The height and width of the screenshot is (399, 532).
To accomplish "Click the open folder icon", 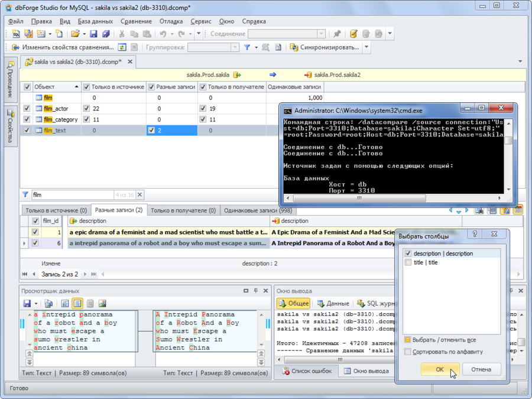I will 75,34.
